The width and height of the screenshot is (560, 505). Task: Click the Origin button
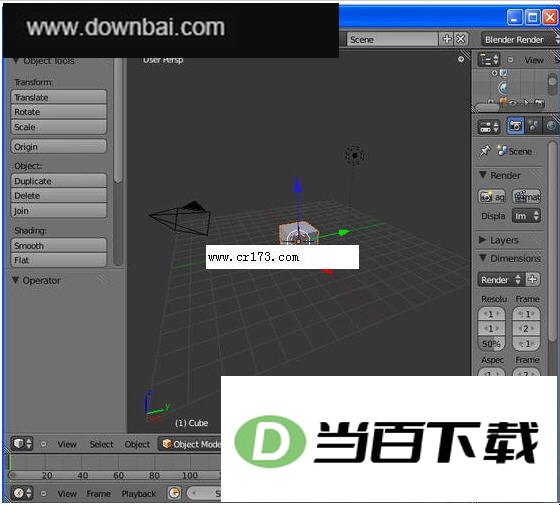[x=59, y=146]
